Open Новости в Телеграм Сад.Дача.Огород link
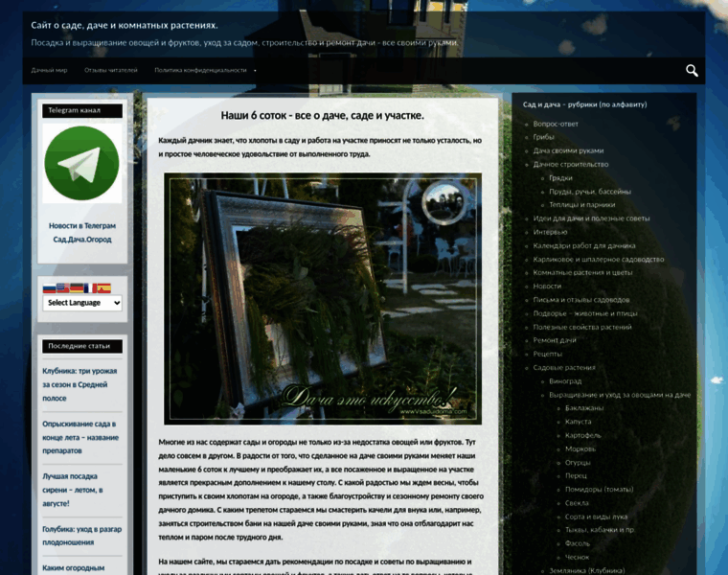The height and width of the screenshot is (575, 728). pos(81,232)
